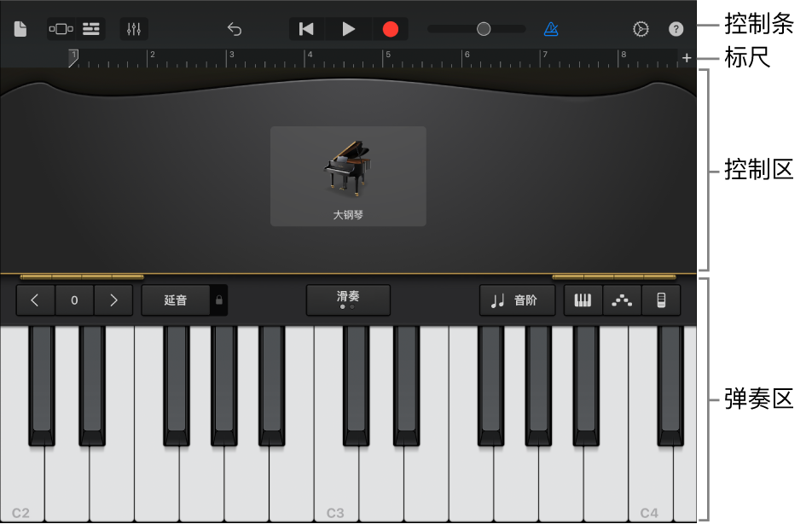Viewport: 812px width, 524px height.
Task: Open track controls mixer sliders
Action: tap(134, 29)
